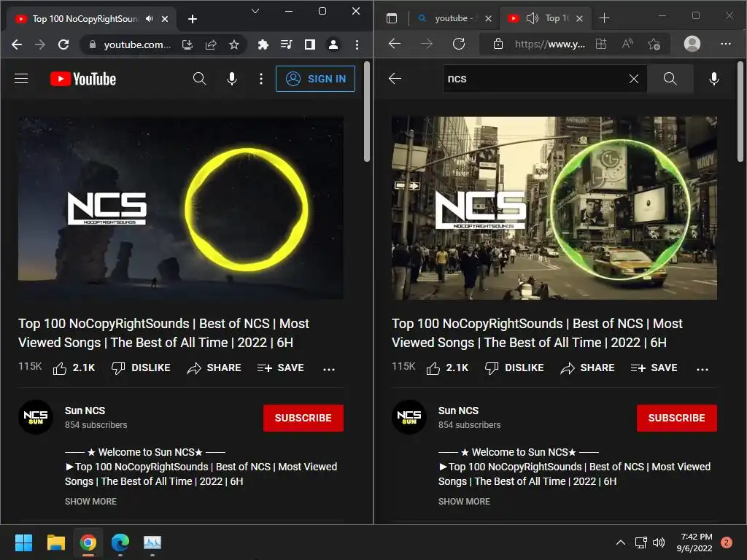Share the video in the Chrome window
Viewport: 747px width, 560px height.
pyautogui.click(x=214, y=367)
